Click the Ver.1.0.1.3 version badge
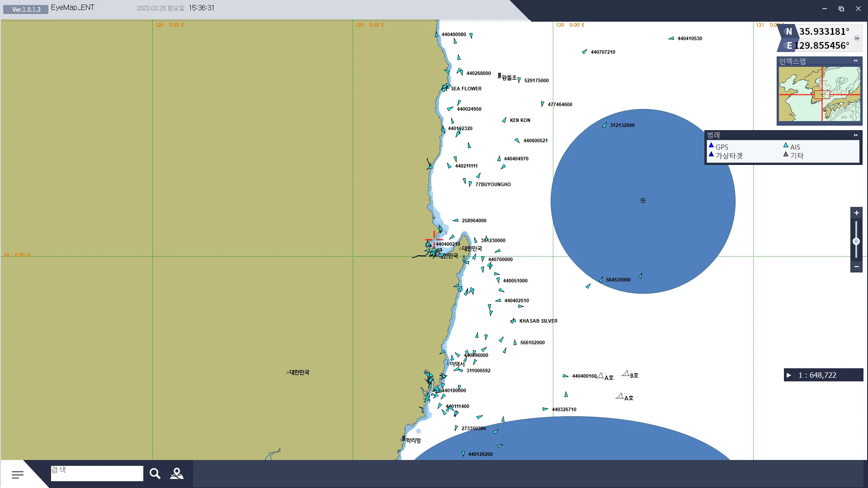Viewport: 868px width, 488px height. coord(26,9)
